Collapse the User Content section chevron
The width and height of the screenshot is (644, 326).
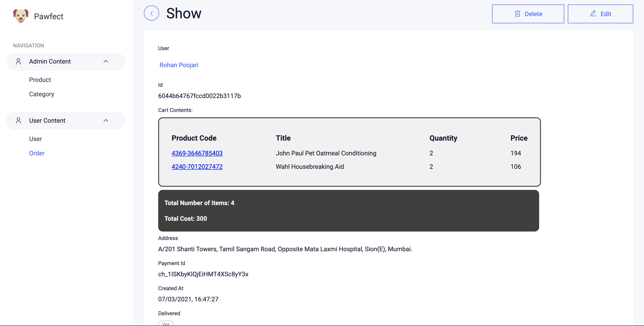point(106,121)
